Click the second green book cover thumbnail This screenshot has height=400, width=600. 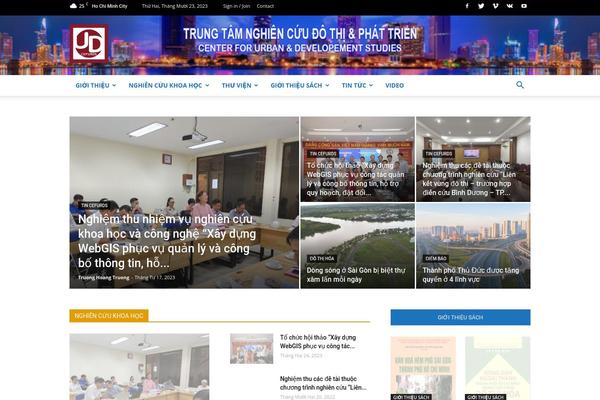click(x=497, y=368)
